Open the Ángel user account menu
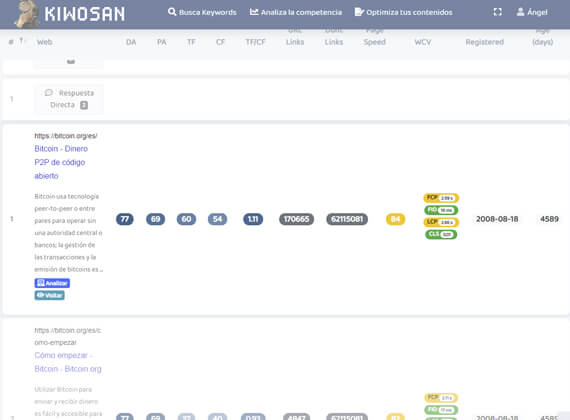This screenshot has width=570, height=420. (x=532, y=12)
